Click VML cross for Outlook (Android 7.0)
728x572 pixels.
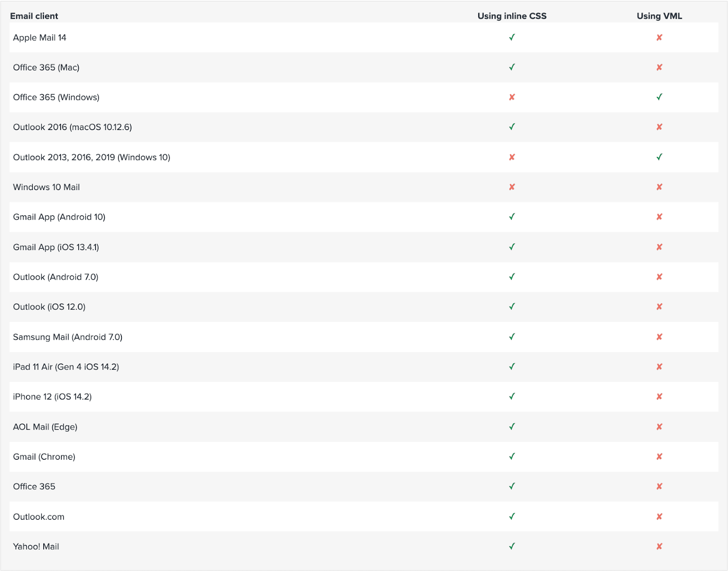[659, 277]
